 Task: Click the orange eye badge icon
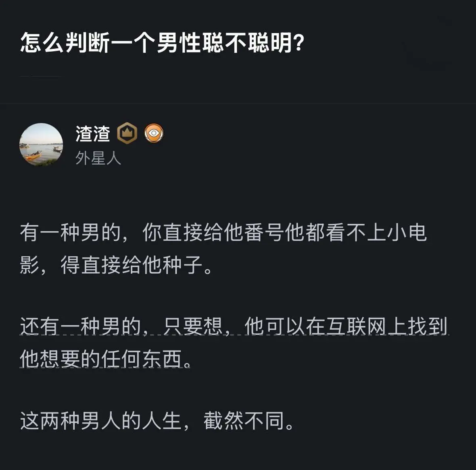[154, 133]
